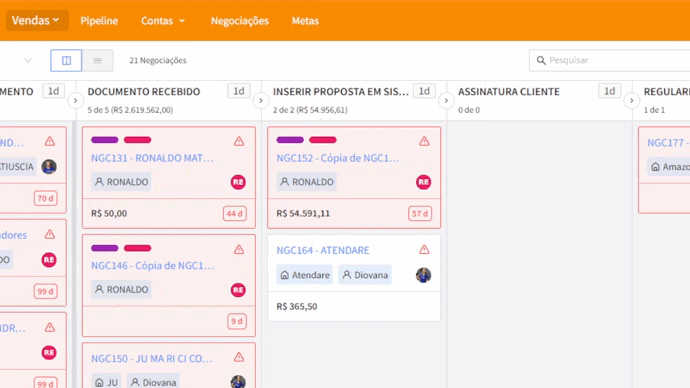
Task: Click the 21 Negociações count label
Action: click(158, 60)
